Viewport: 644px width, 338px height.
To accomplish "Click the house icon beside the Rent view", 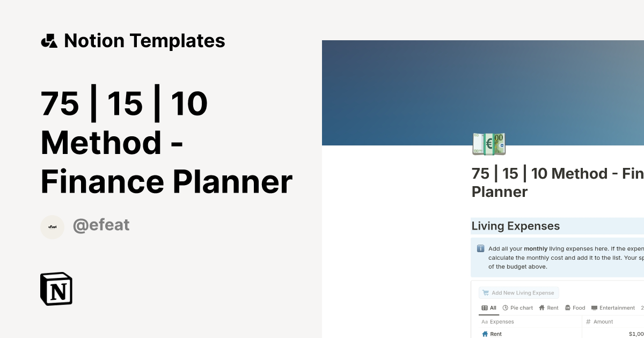I will point(541,307).
